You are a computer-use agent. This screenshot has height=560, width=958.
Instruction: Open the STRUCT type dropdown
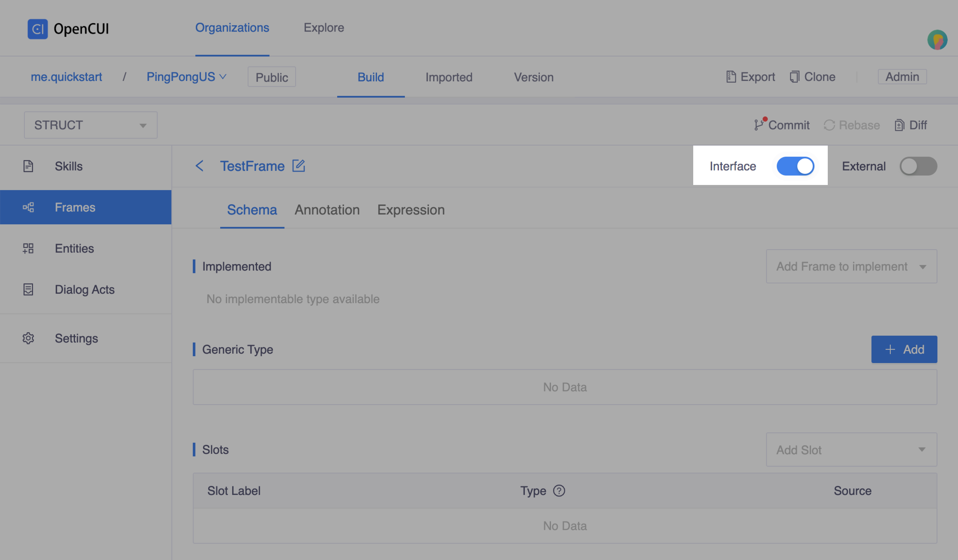point(90,125)
